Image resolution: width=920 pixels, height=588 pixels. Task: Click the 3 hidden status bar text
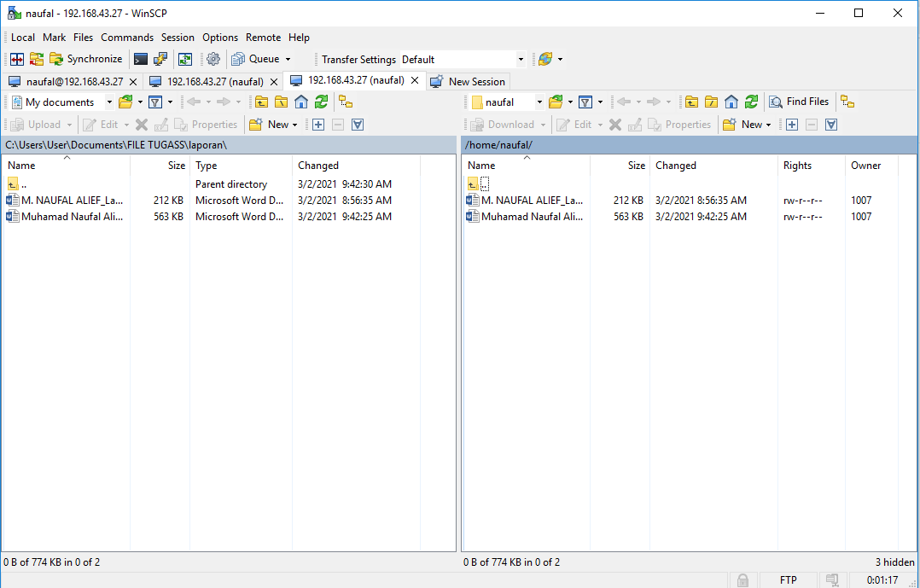tap(894, 562)
